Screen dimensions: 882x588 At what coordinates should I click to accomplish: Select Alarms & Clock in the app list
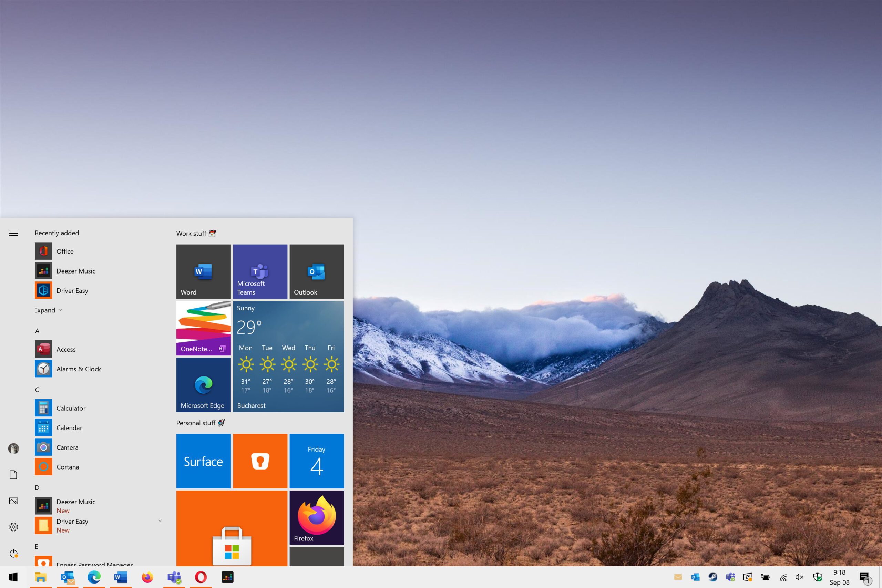(78, 369)
